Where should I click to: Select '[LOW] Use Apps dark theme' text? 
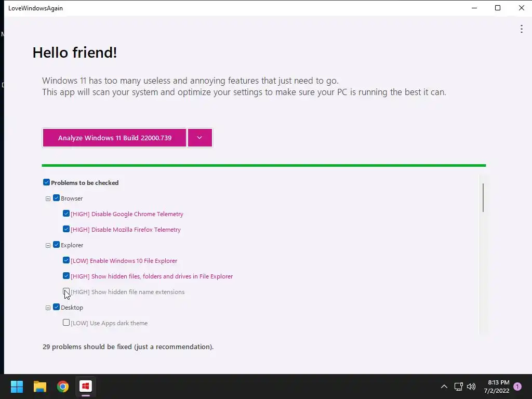click(x=109, y=323)
